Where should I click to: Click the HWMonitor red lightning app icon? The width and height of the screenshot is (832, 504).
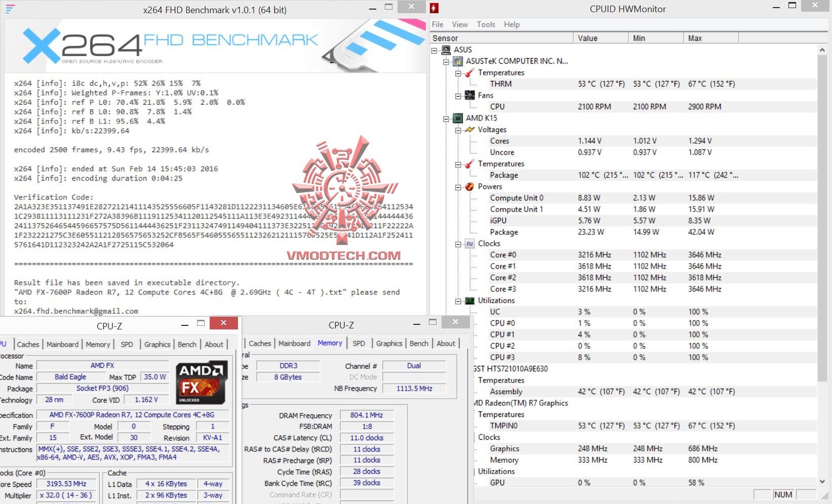434,8
